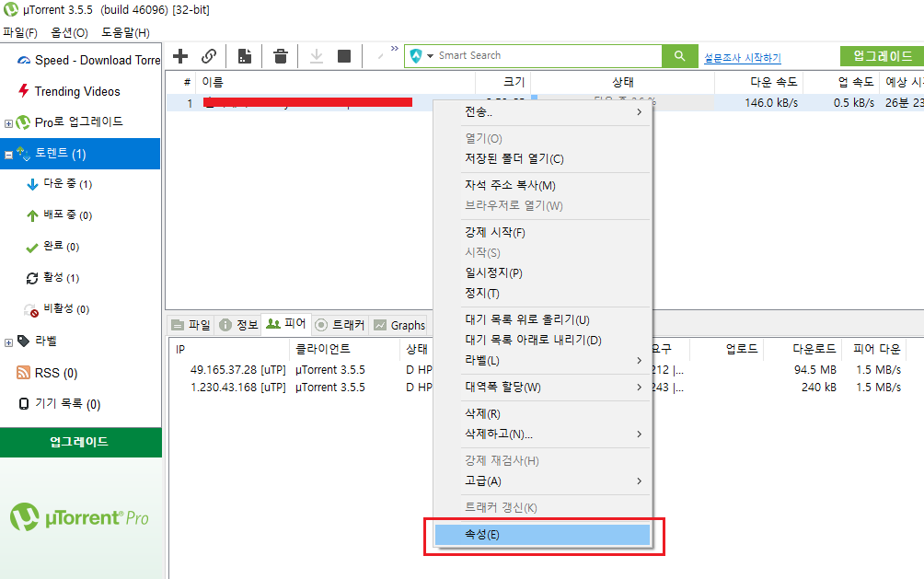
Task: Sort torrents by 업 속도 column
Action: [841, 82]
